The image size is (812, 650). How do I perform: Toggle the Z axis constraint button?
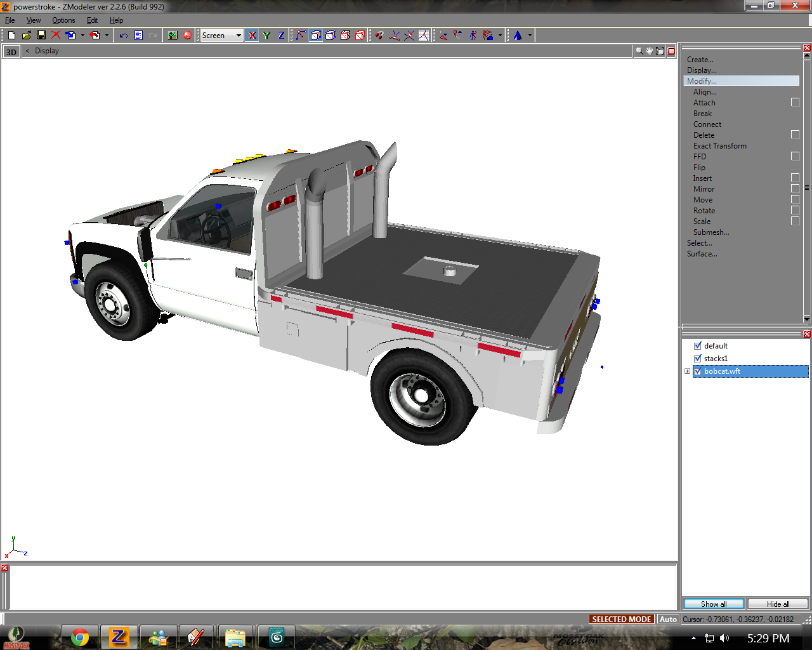[x=281, y=36]
